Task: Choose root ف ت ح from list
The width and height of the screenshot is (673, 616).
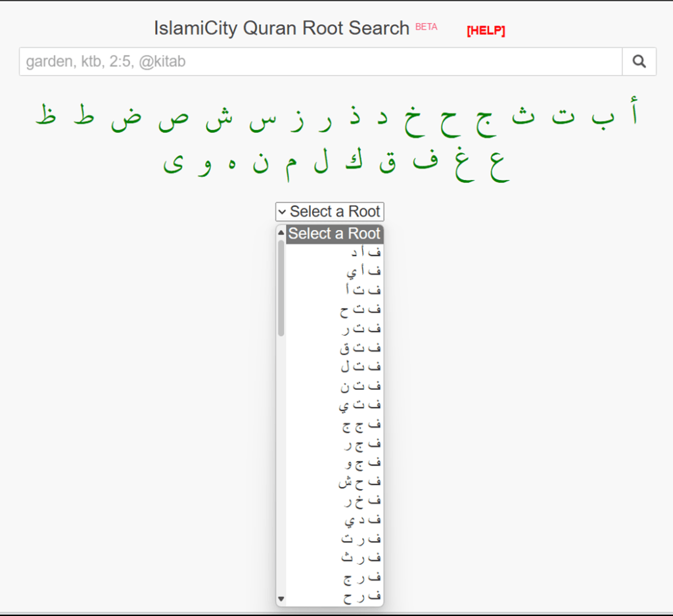Action: [x=361, y=308]
